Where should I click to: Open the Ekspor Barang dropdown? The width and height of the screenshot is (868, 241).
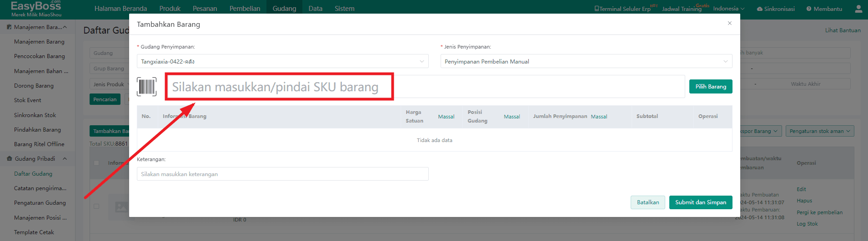pyautogui.click(x=759, y=131)
